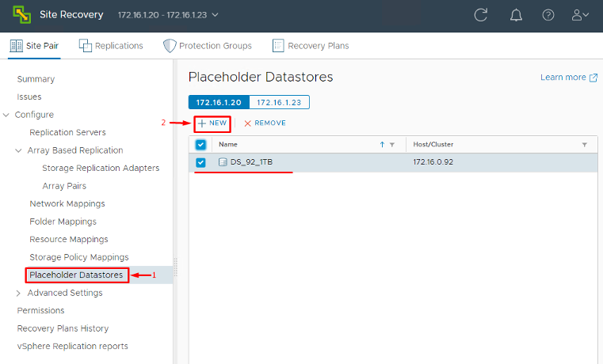The height and width of the screenshot is (364, 603).
Task: Click the Name column header
Action: tap(228, 144)
